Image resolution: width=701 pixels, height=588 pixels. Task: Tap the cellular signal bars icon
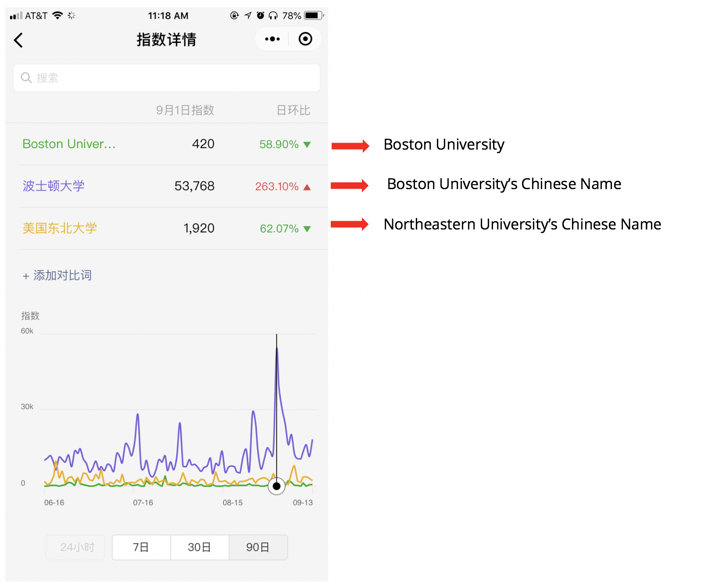[16, 16]
